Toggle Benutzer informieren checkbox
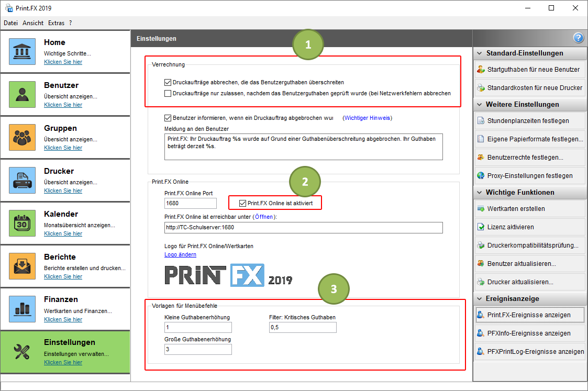The height and width of the screenshot is (391, 588). click(168, 118)
